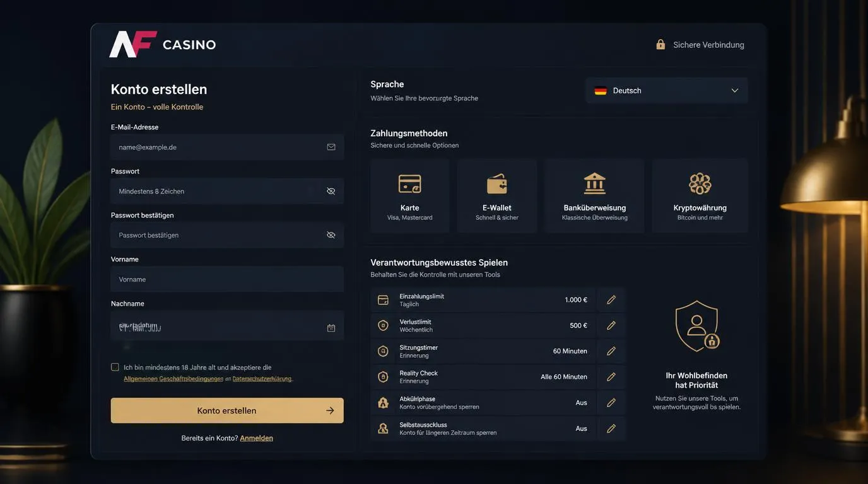The image size is (868, 484).
Task: Choose the E-Wallet payment option
Action: point(497,196)
